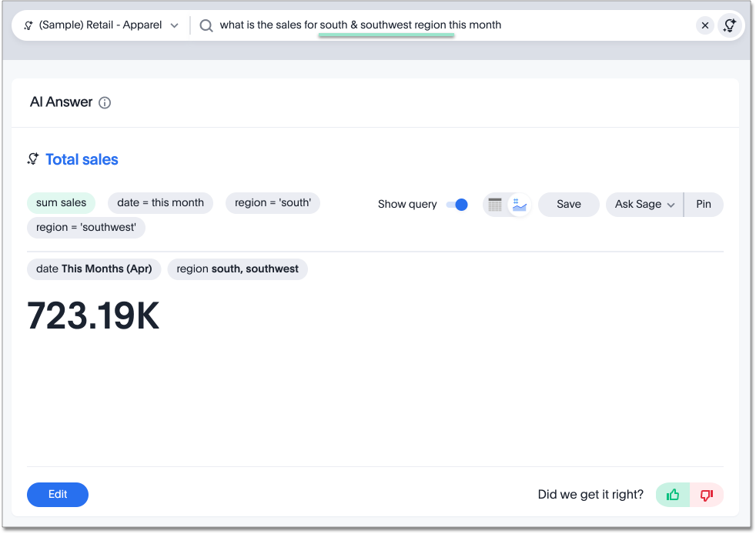Expand the Ask Sage dropdown

(x=644, y=205)
